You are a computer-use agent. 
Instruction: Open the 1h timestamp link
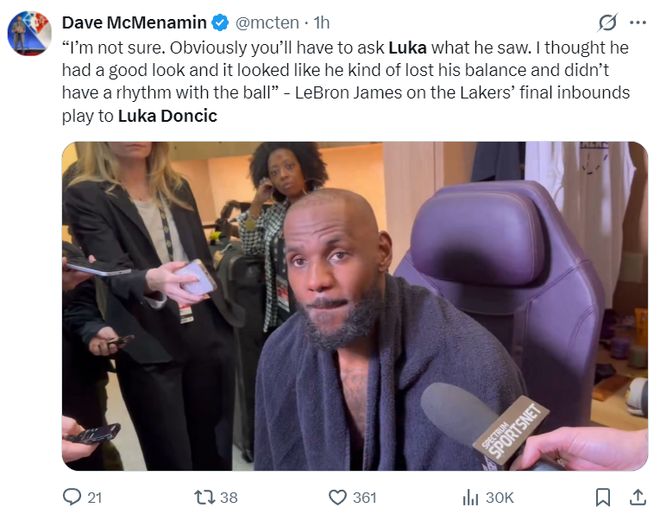[321, 22]
